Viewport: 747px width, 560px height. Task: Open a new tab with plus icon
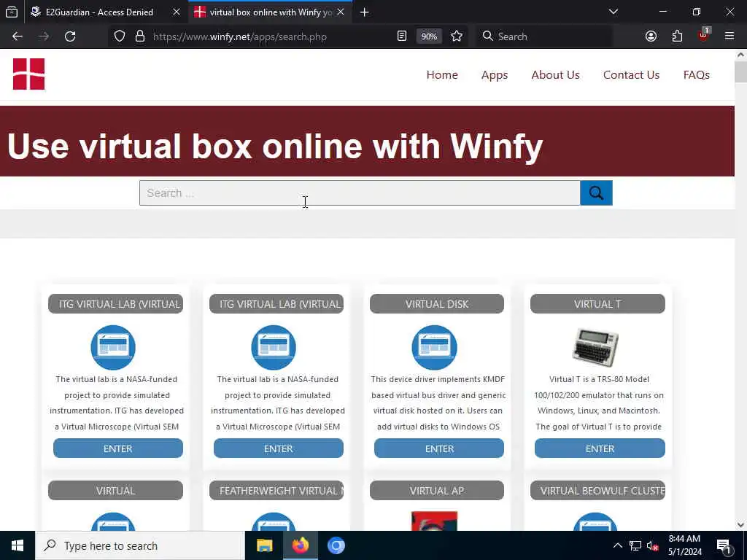pyautogui.click(x=365, y=12)
